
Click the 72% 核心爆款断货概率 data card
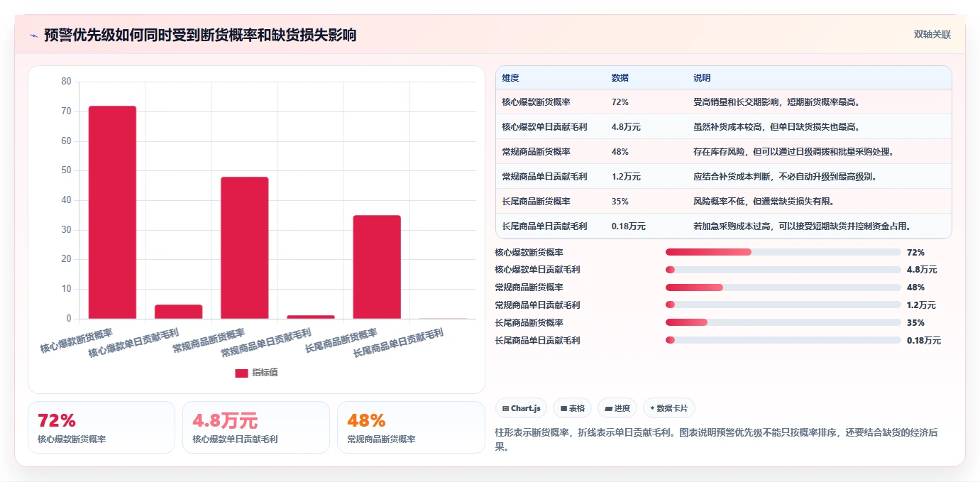(x=101, y=427)
